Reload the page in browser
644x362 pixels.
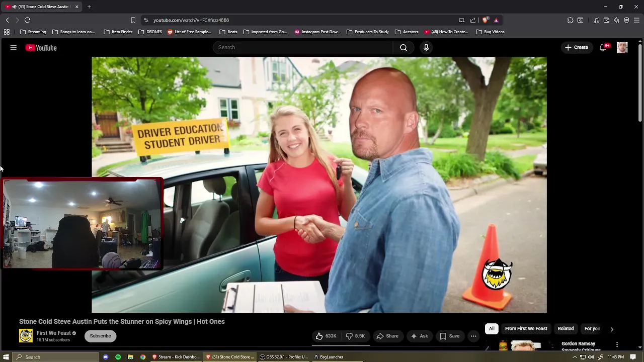(27, 20)
